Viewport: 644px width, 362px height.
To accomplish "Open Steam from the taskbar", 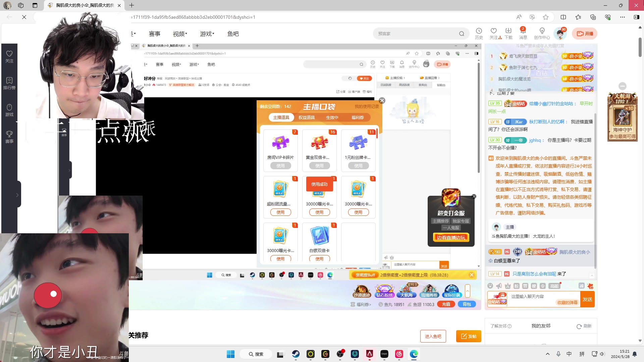I will click(x=296, y=354).
